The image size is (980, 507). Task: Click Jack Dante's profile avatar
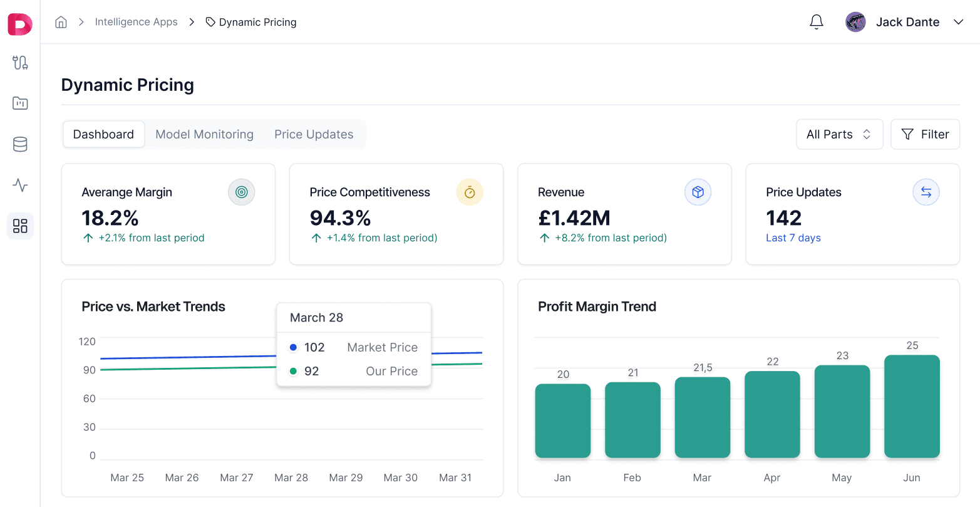[x=855, y=21]
